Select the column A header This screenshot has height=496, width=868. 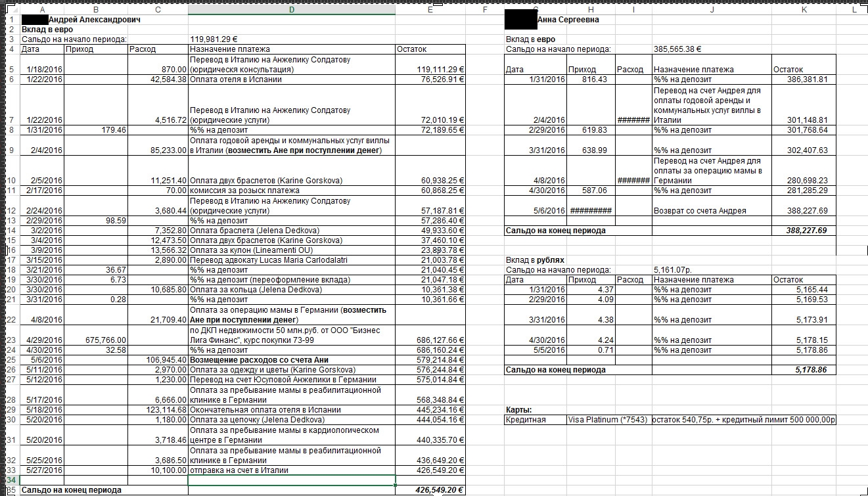(42, 9)
